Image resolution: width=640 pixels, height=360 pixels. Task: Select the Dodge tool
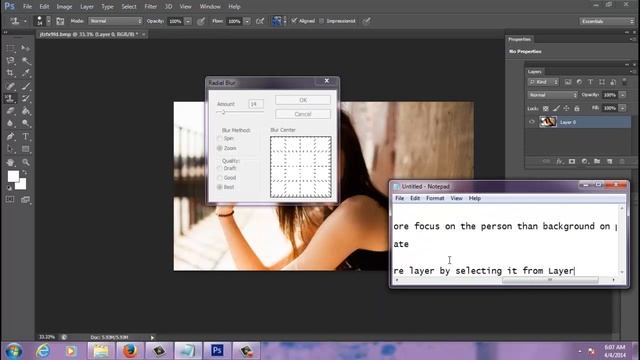click(26, 123)
